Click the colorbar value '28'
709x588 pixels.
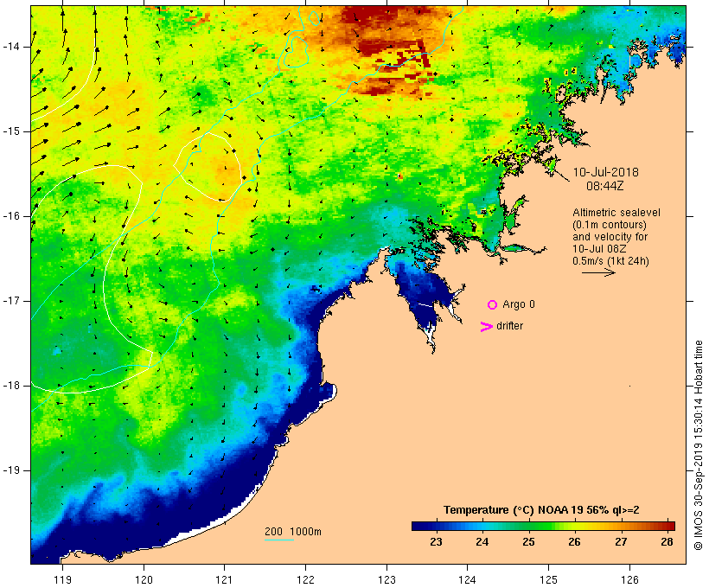(x=667, y=542)
